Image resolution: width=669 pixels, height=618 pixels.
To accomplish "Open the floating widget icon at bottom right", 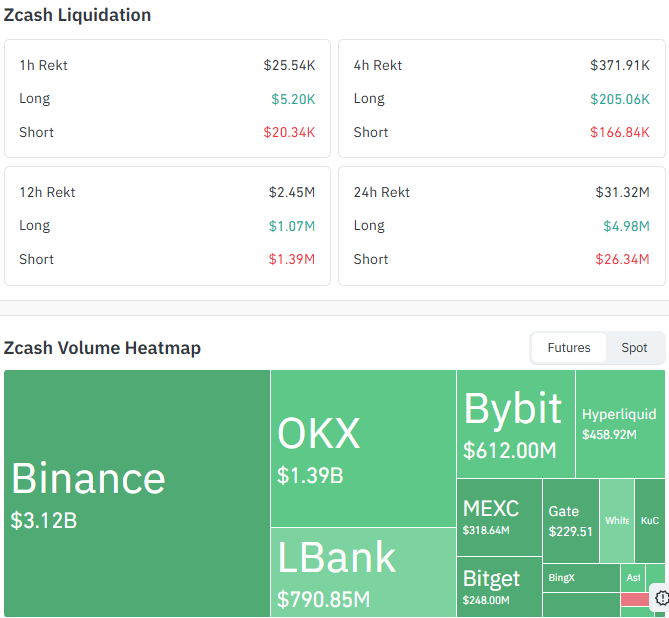I will tap(661, 597).
